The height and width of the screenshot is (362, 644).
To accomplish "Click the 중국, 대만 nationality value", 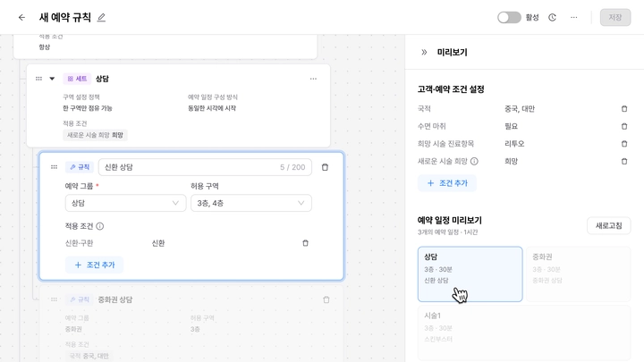I will tap(520, 109).
